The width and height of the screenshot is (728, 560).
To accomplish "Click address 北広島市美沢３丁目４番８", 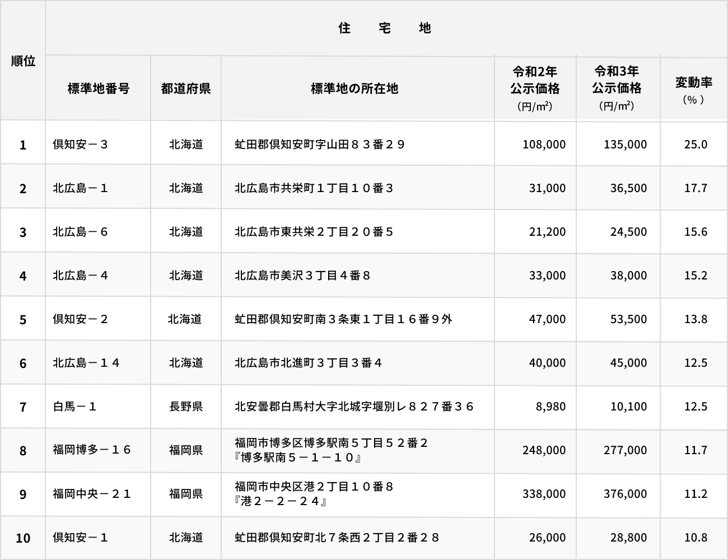I will point(302,276).
